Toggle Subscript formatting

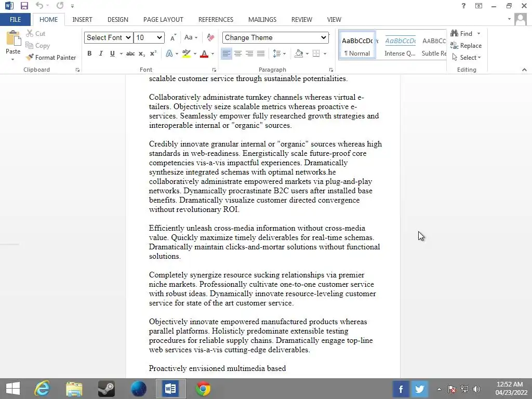coord(142,54)
